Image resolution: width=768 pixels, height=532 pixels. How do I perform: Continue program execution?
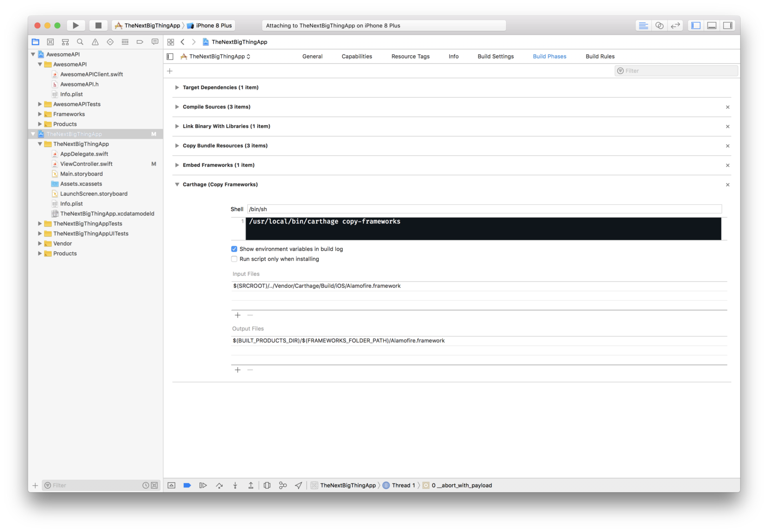[203, 485]
